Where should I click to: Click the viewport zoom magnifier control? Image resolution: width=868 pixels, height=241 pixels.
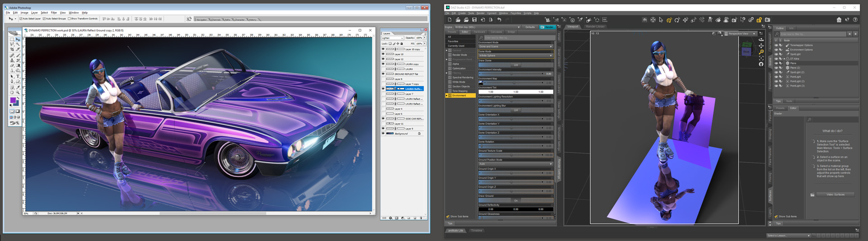(761, 52)
